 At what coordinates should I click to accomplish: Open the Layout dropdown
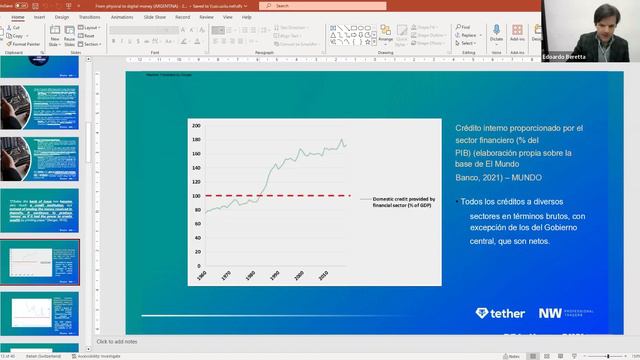click(89, 27)
